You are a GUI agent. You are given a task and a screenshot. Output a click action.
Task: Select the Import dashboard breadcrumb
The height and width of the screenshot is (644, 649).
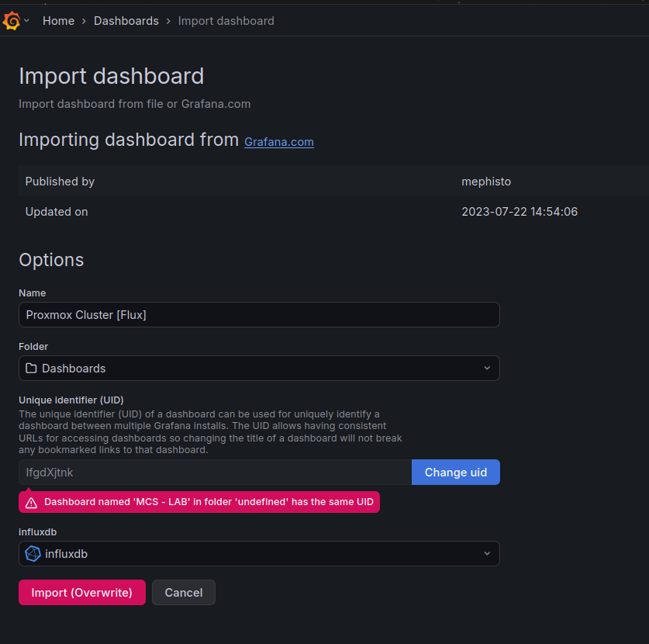[226, 21]
